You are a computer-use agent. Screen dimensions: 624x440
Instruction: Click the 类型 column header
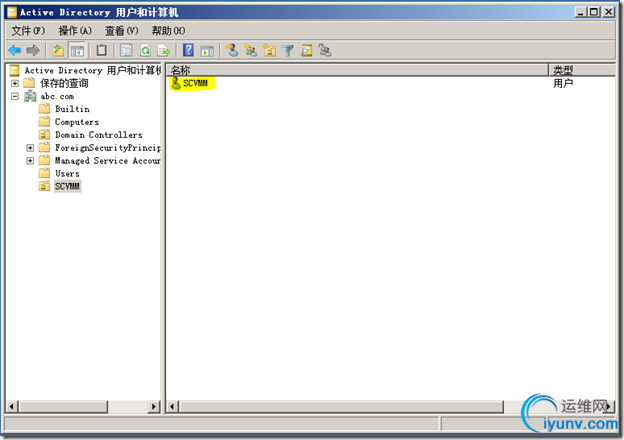pos(582,70)
